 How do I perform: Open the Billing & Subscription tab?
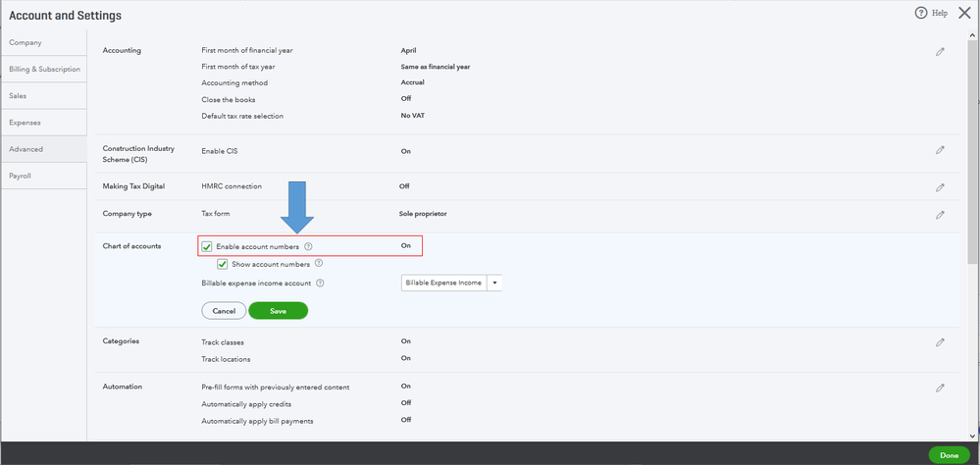pos(44,69)
